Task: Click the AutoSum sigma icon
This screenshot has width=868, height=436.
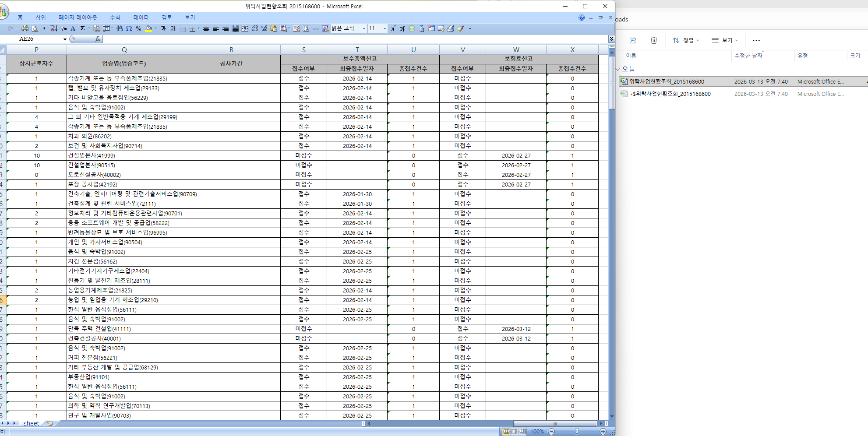Action: coord(82,28)
